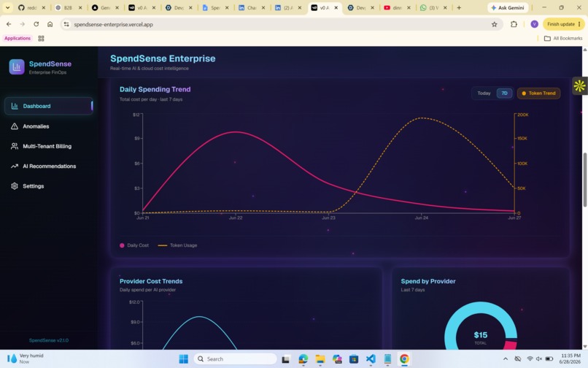Bookmark this page with the star
588x368 pixels.
[x=494, y=24]
